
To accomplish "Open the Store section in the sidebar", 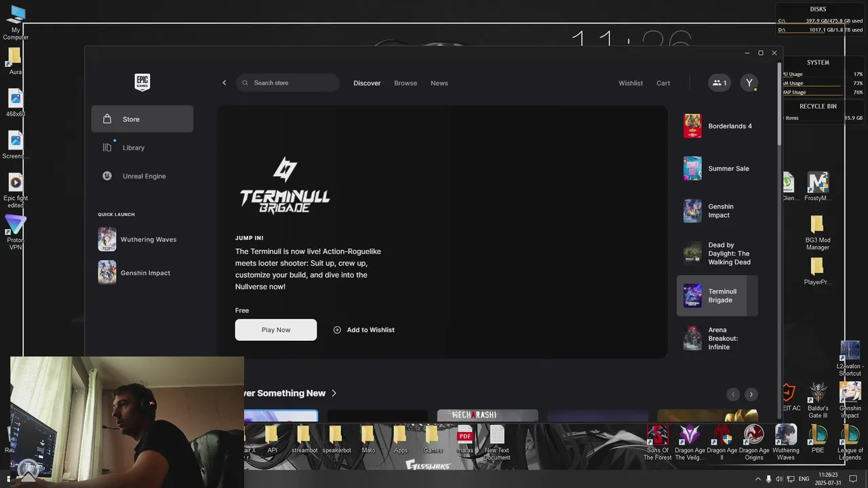I will (142, 119).
